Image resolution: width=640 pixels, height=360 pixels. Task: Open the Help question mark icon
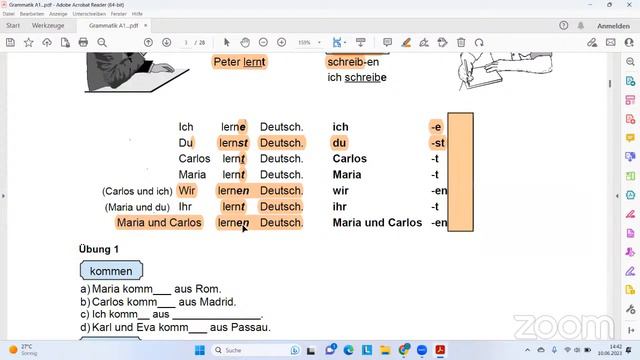(564, 25)
